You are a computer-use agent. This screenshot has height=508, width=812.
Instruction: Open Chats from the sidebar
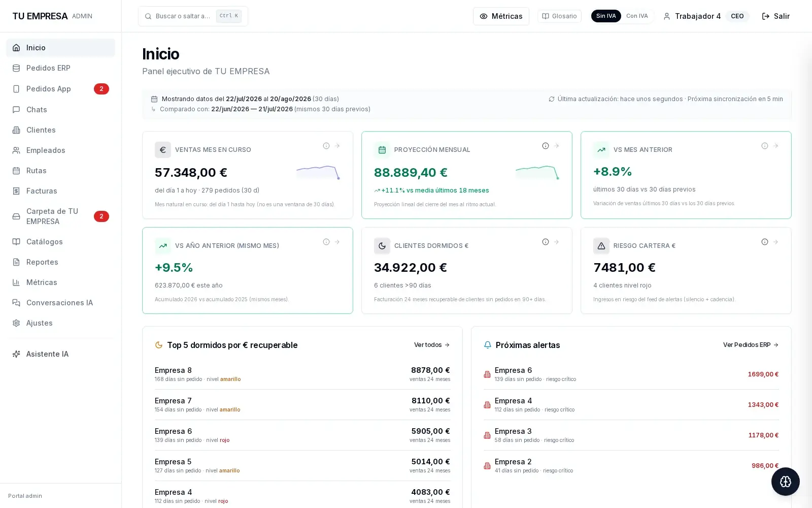tap(60, 110)
